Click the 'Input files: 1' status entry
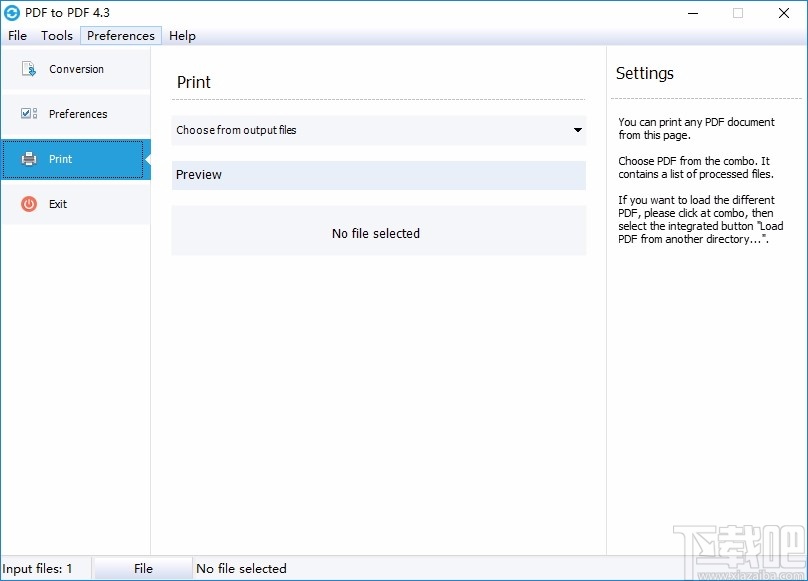808x581 pixels. point(37,569)
